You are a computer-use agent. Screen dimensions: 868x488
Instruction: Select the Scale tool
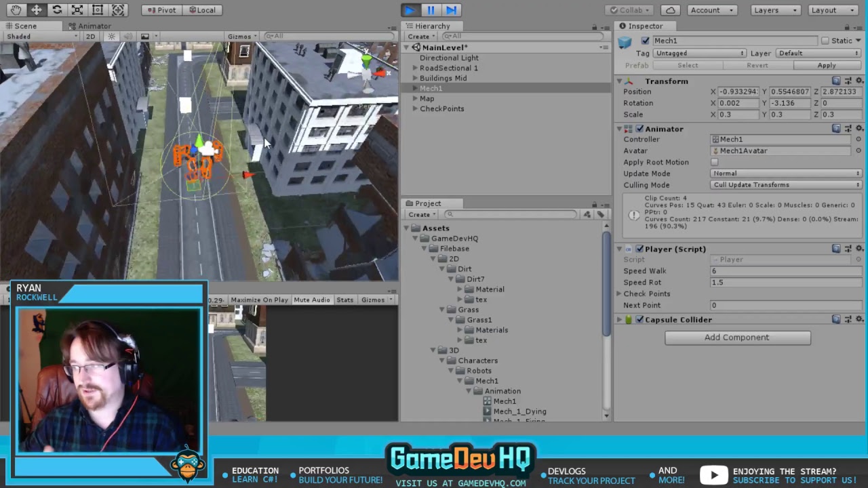point(77,10)
